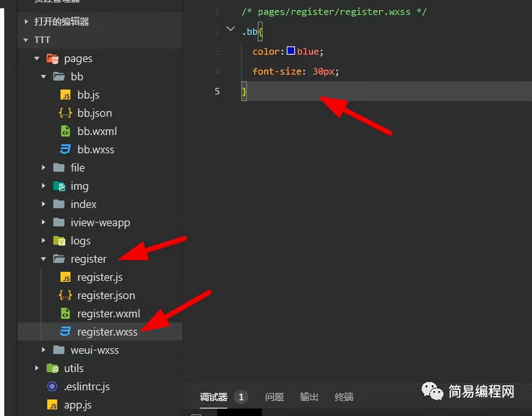Click the yellow JS icon of app.js
This screenshot has width=532, height=416.
(x=53, y=405)
